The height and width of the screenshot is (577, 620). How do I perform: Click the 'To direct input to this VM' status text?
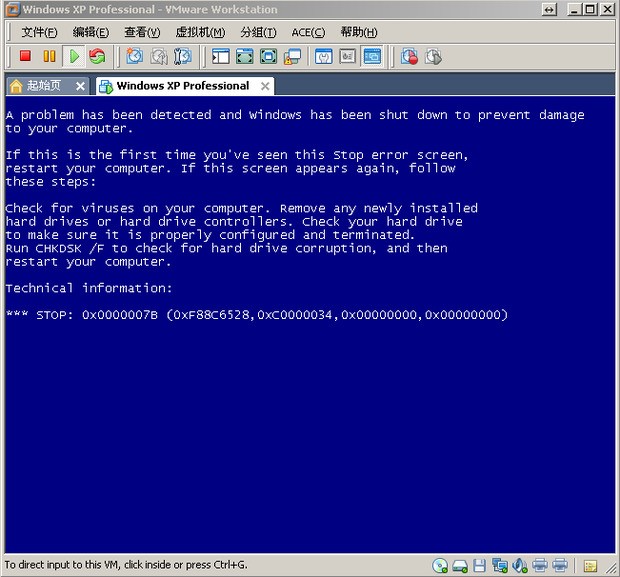pos(126,565)
